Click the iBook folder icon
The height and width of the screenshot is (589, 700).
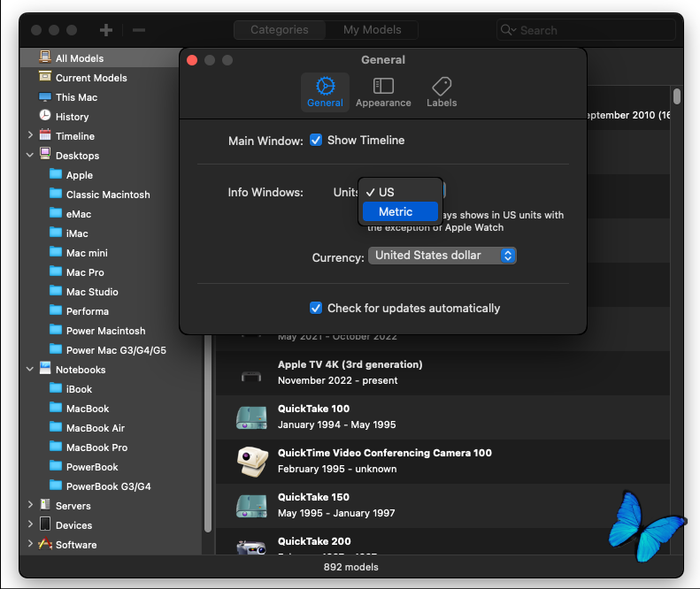(x=56, y=387)
